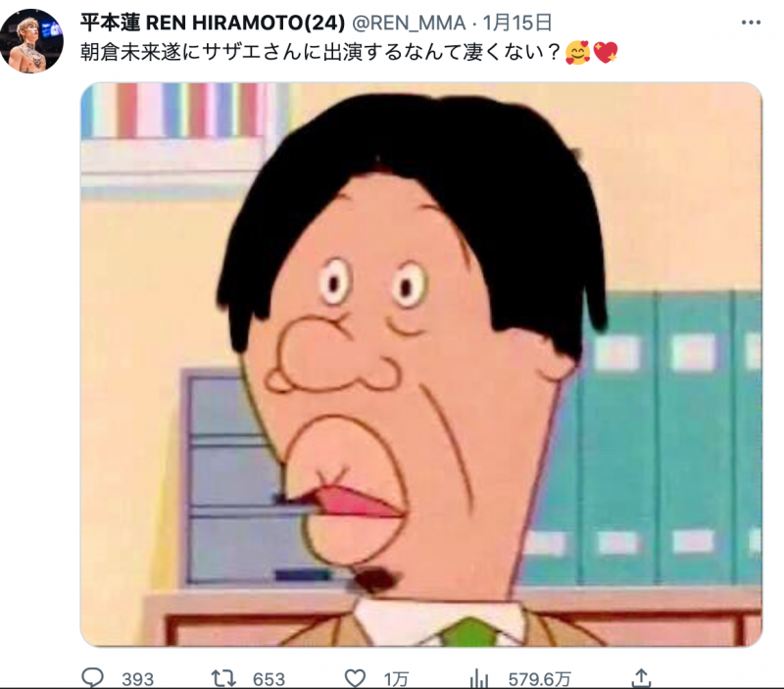The width and height of the screenshot is (784, 689).
Task: Click the 393 replies count
Action: 137,679
